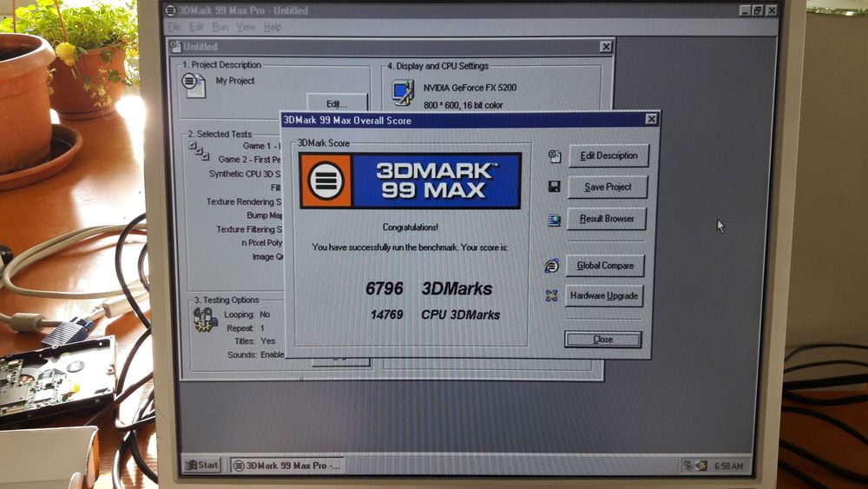
Task: Open the View menu
Action: (246, 27)
